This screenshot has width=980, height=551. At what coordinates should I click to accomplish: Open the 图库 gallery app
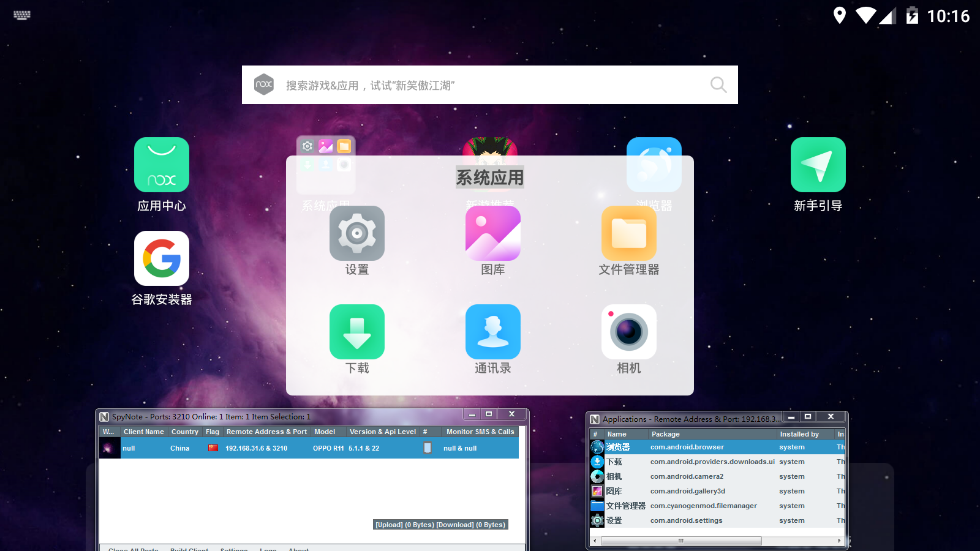click(493, 233)
